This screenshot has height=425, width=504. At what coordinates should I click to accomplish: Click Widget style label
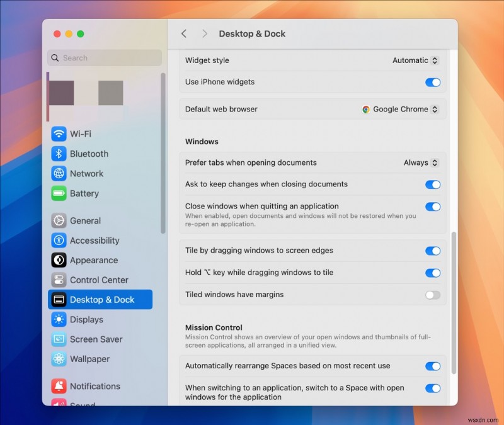tap(207, 60)
